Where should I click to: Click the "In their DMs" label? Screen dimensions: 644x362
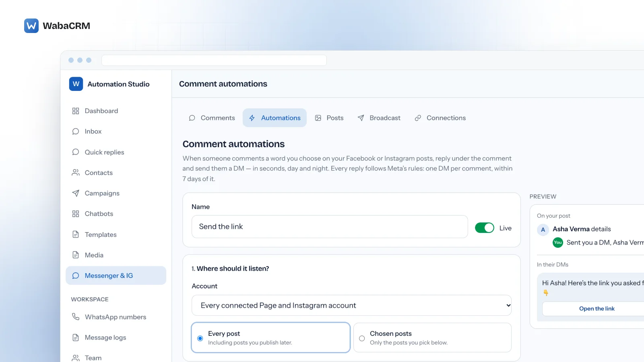pyautogui.click(x=553, y=265)
